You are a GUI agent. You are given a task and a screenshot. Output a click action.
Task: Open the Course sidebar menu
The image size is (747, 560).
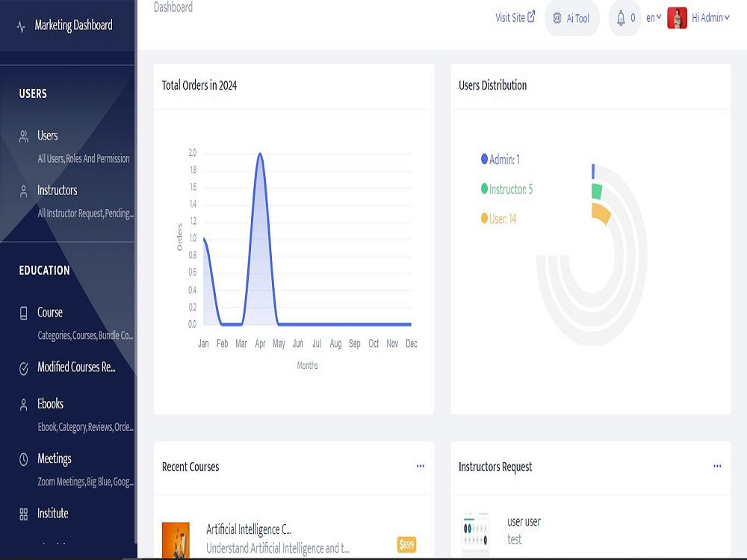[x=50, y=312]
